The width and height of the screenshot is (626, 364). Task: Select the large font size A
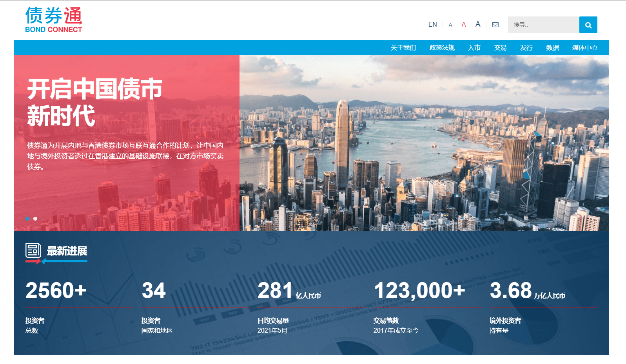[478, 24]
